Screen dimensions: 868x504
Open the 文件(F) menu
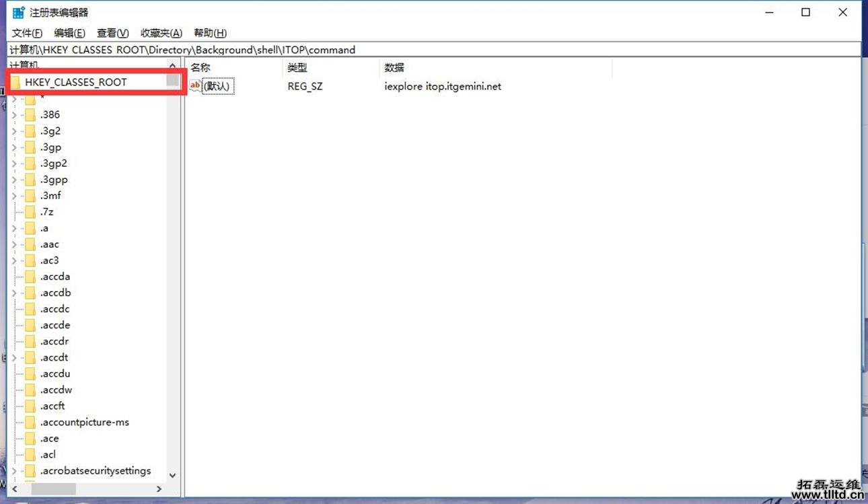pyautogui.click(x=27, y=33)
